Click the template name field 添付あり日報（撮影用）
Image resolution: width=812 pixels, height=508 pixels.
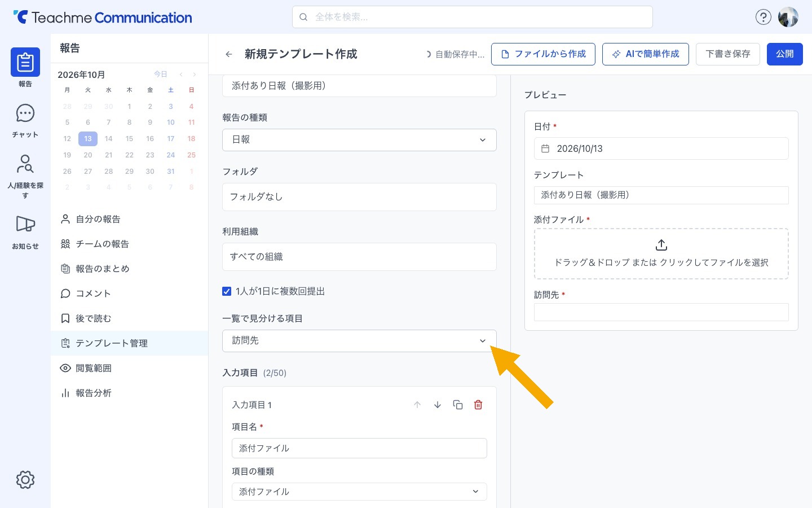pyautogui.click(x=359, y=86)
